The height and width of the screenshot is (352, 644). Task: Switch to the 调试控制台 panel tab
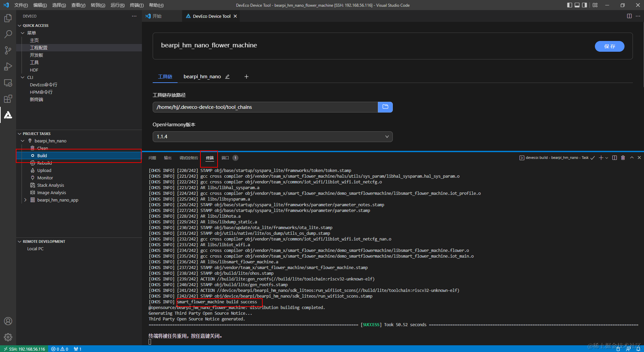coord(189,158)
